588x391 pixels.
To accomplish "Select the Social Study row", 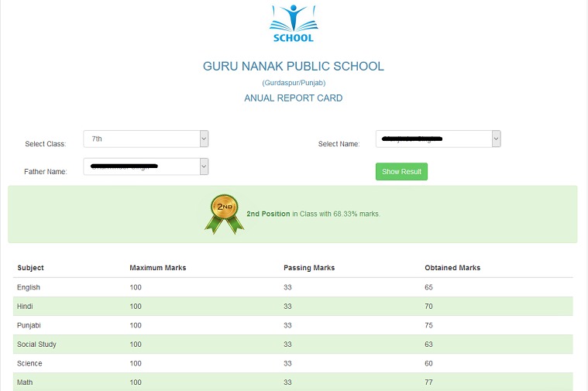I will click(x=36, y=345).
